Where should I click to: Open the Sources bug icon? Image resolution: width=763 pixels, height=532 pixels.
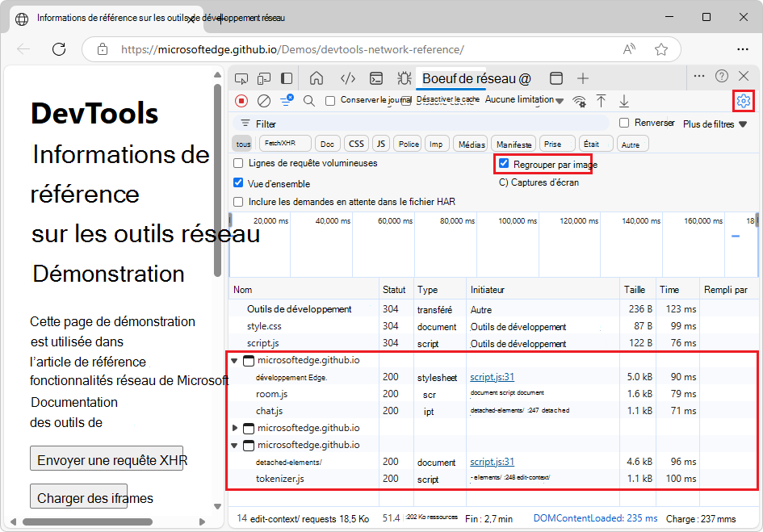point(404,78)
